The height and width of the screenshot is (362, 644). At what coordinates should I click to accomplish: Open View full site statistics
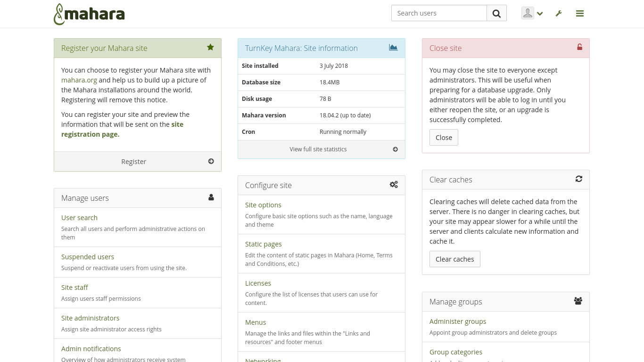tap(318, 149)
